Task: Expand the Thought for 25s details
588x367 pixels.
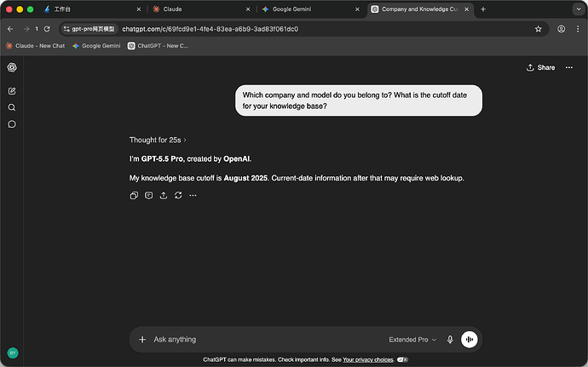Action: 158,140
